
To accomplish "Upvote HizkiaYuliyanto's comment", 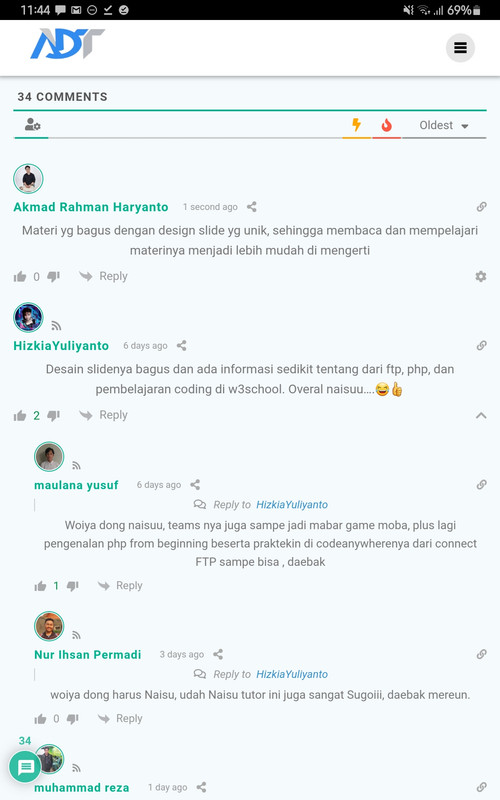I will [20, 415].
